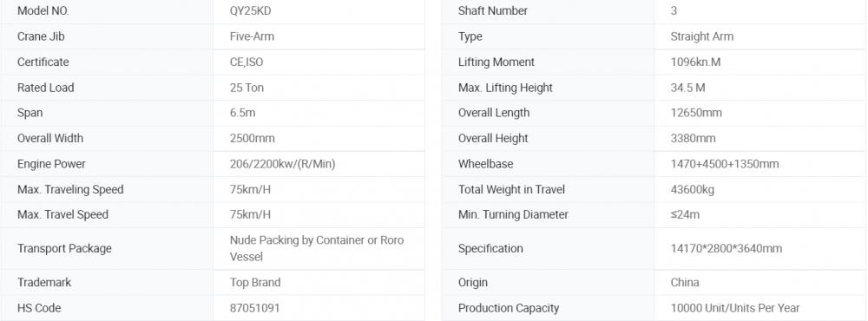868x321 pixels.
Task: Select the Nude Packing transport package text
Action: pos(317,248)
